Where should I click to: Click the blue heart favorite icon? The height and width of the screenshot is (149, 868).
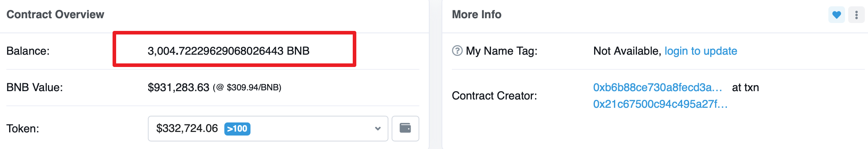836,15
